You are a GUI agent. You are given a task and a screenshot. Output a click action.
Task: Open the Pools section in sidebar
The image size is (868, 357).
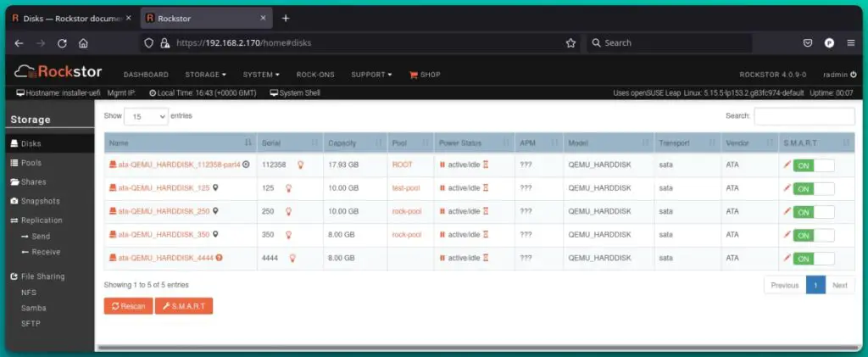pos(31,163)
